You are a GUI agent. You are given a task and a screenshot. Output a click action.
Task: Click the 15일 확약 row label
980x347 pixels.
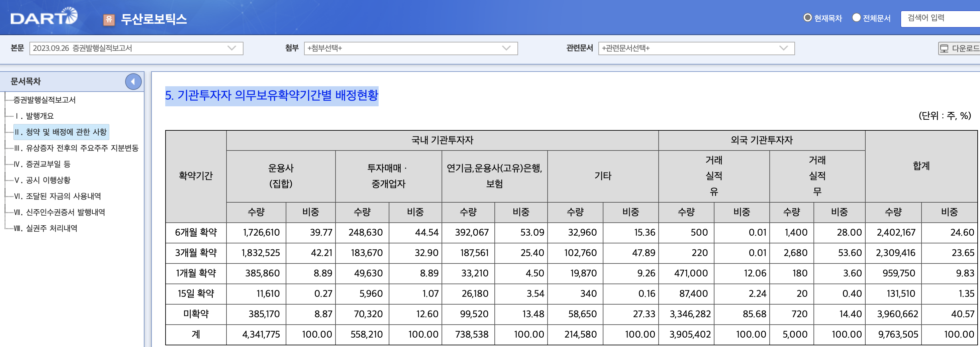196,294
